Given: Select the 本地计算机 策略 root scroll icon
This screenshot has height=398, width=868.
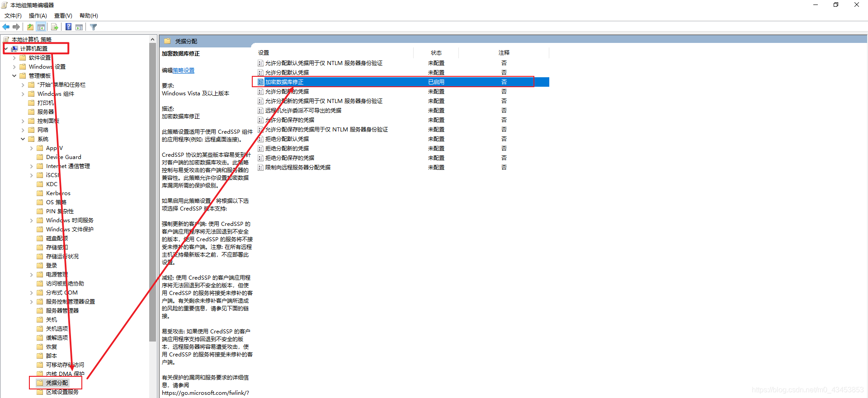Looking at the screenshot, I should pos(6,40).
